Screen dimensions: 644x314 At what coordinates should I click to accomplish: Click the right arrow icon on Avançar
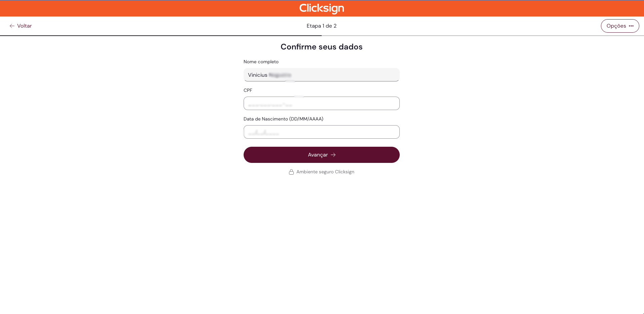coord(333,155)
